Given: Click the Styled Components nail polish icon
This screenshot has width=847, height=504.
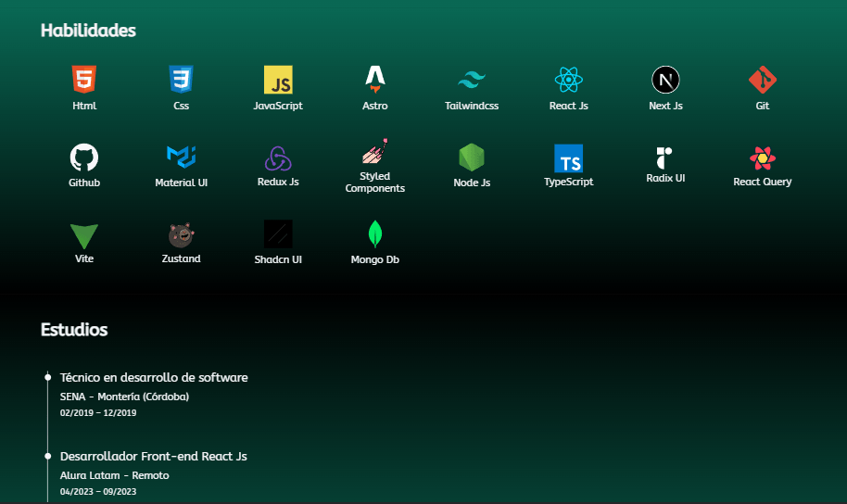Looking at the screenshot, I should (375, 151).
